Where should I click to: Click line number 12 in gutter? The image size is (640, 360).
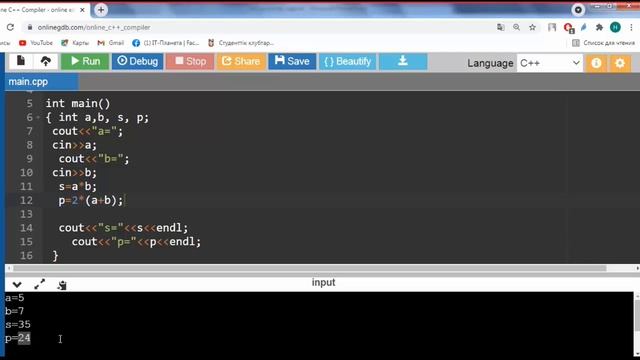pos(26,200)
